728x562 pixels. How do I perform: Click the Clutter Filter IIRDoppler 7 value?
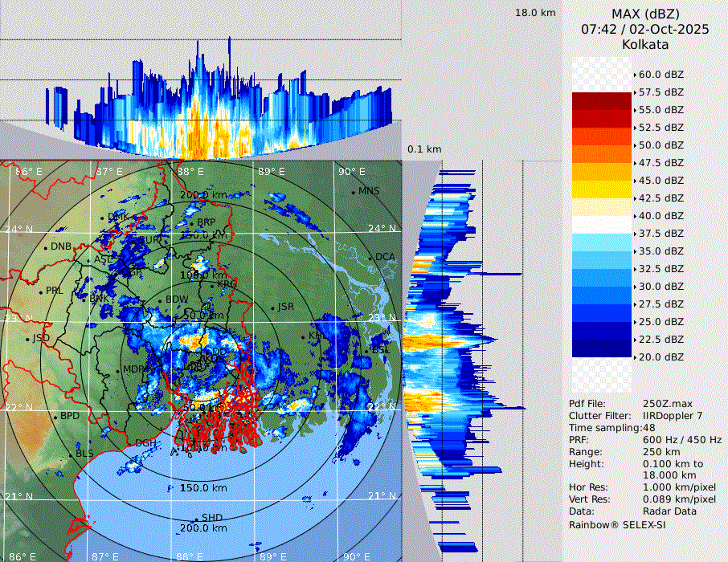673,416
